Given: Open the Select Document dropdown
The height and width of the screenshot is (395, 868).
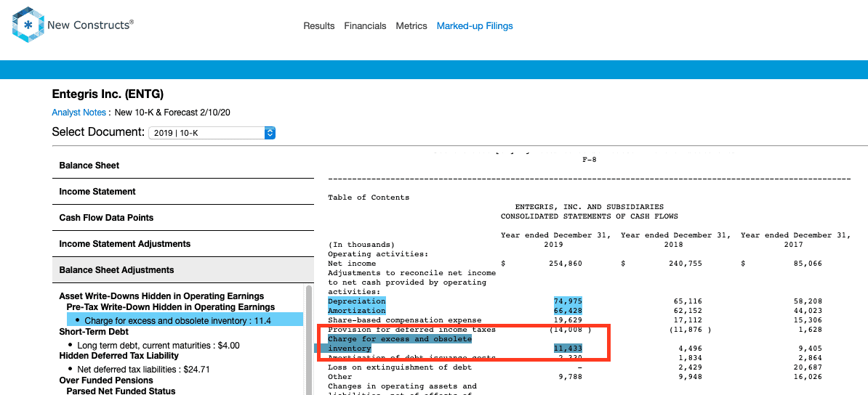Looking at the screenshot, I should point(212,133).
